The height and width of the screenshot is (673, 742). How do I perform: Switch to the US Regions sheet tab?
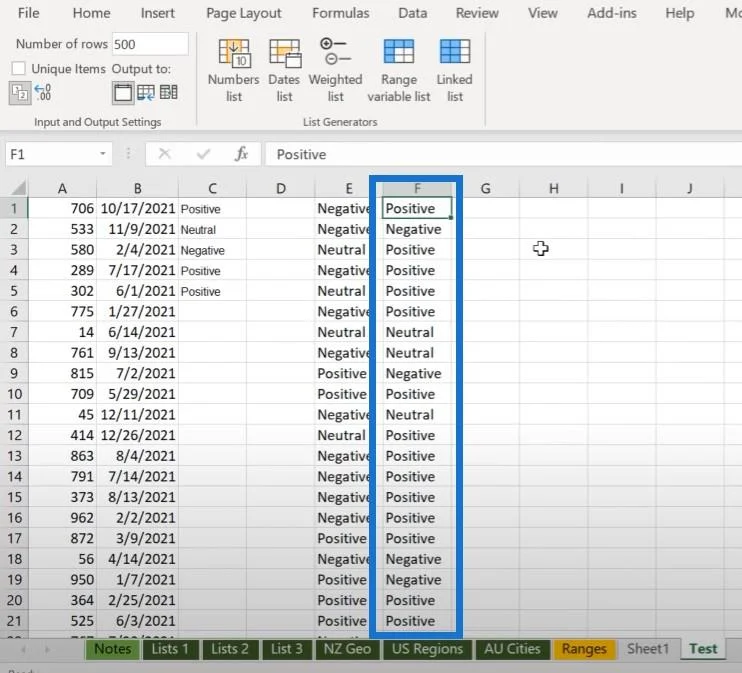[427, 649]
